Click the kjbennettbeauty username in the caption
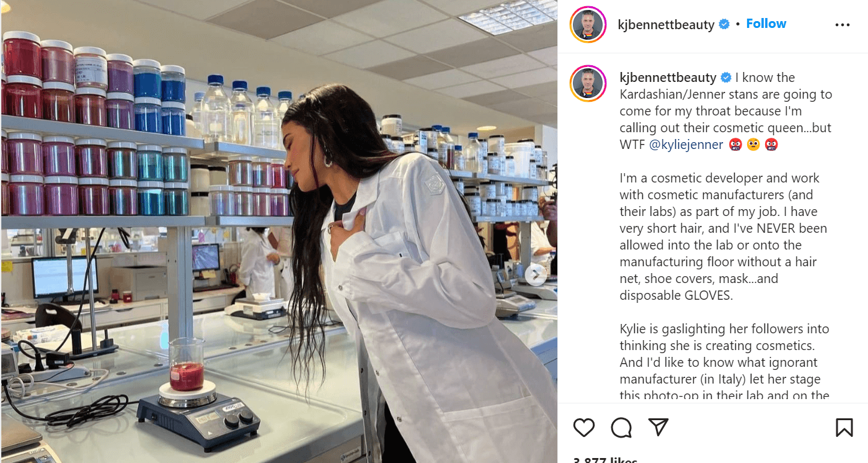This screenshot has width=868, height=463. 668,78
